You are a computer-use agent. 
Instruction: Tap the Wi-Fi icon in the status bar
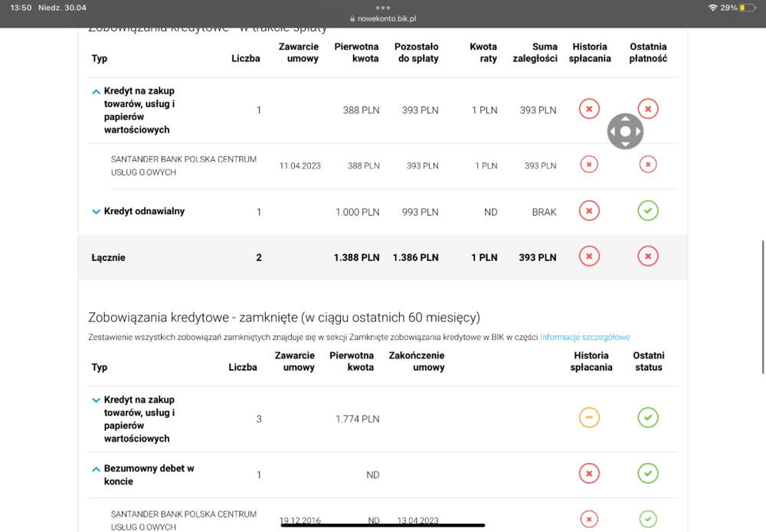point(712,8)
